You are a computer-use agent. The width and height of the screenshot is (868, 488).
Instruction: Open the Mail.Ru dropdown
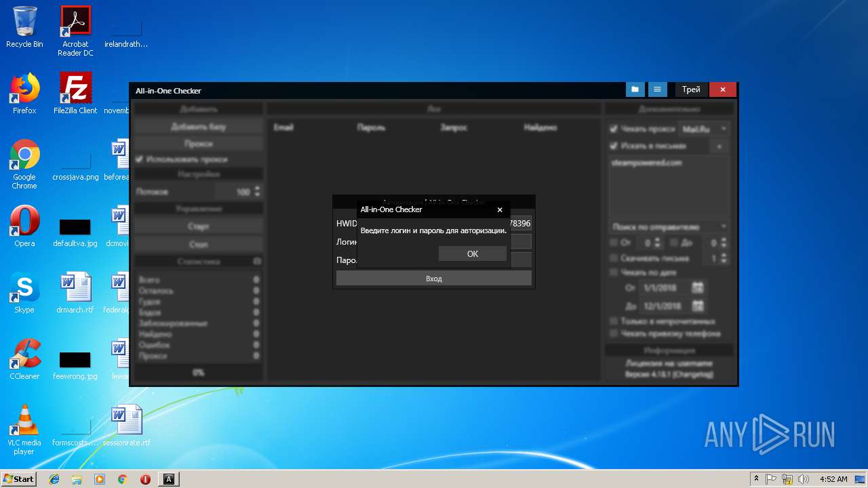pos(704,129)
